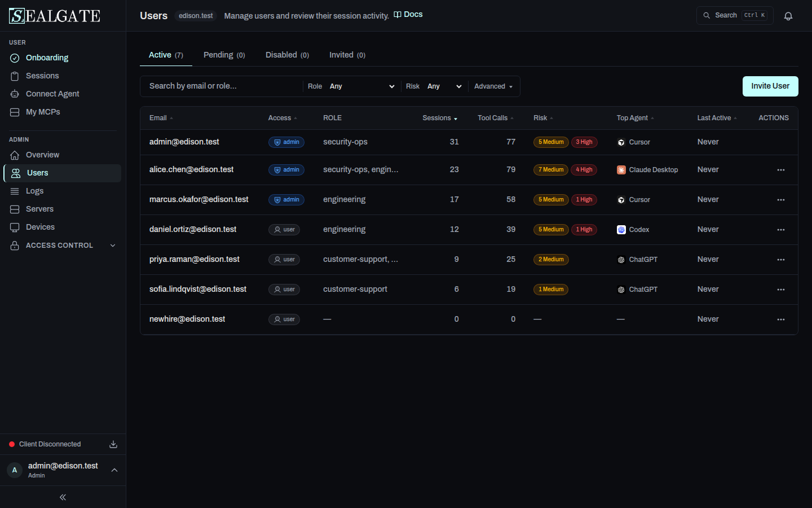Sort table by Sessions column
The image size is (812, 508).
tap(440, 118)
